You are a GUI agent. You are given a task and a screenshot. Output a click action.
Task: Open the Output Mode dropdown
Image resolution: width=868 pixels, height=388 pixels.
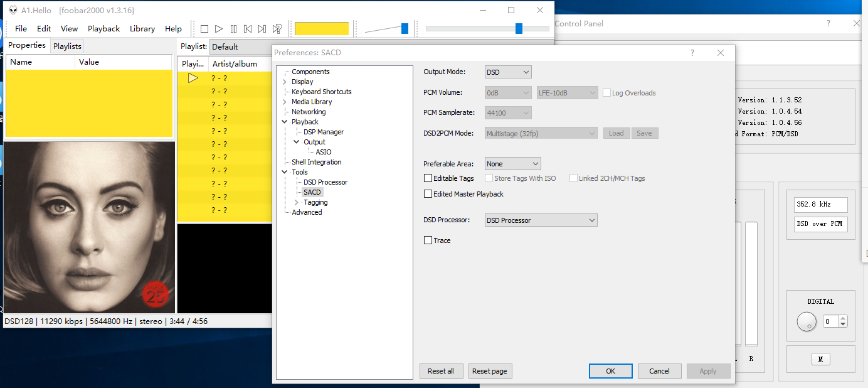508,72
